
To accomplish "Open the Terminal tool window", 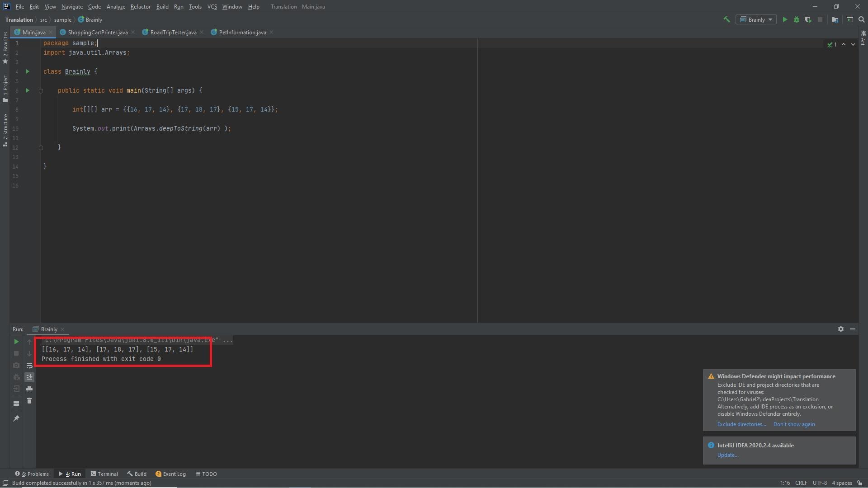I will [x=104, y=474].
